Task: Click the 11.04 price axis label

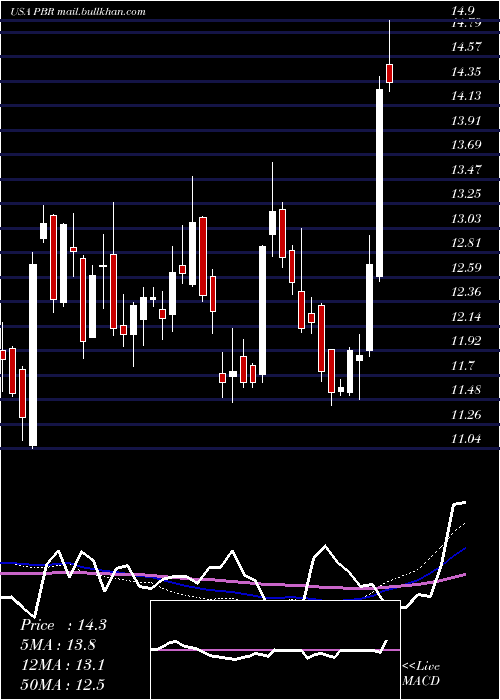Action: coord(466,439)
